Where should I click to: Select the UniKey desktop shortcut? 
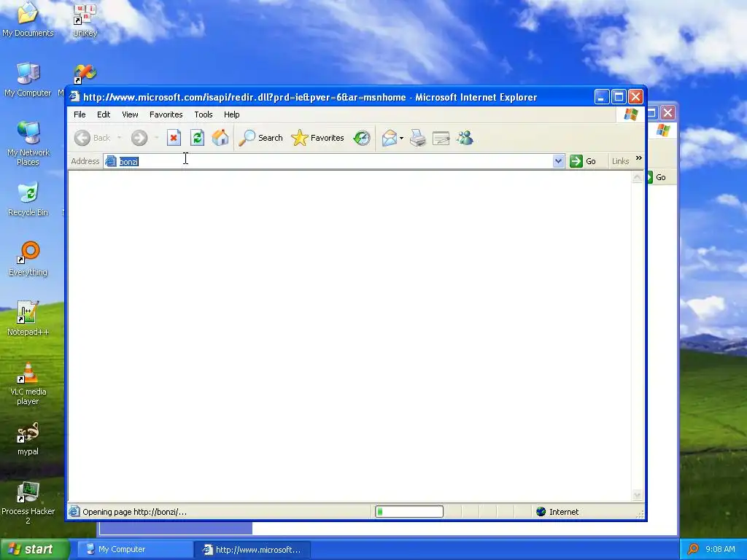[x=85, y=20]
